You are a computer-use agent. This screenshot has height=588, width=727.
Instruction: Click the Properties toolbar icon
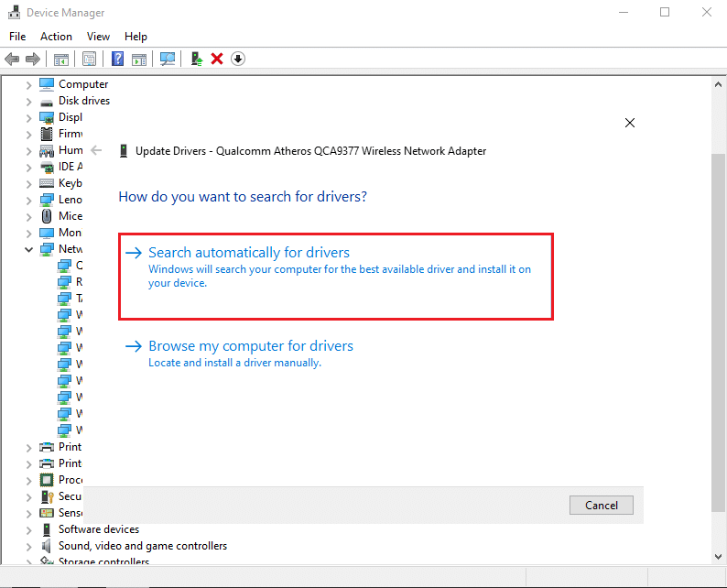[90, 59]
